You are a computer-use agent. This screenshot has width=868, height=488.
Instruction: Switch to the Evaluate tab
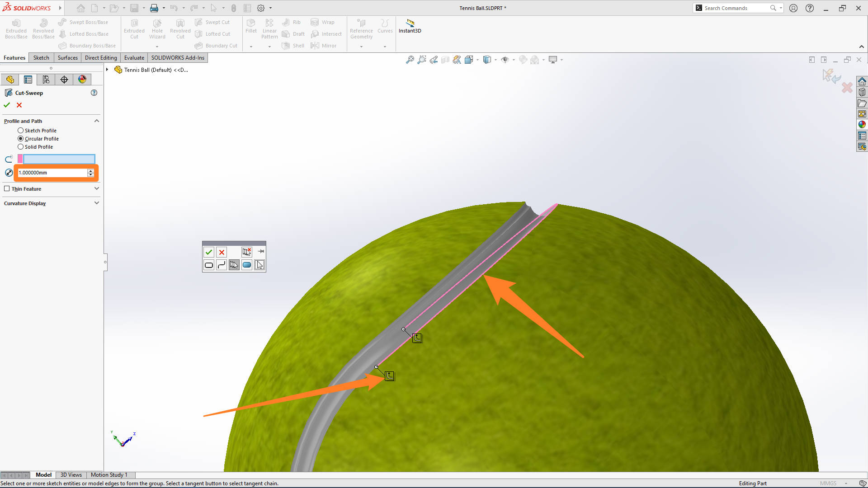click(x=134, y=57)
